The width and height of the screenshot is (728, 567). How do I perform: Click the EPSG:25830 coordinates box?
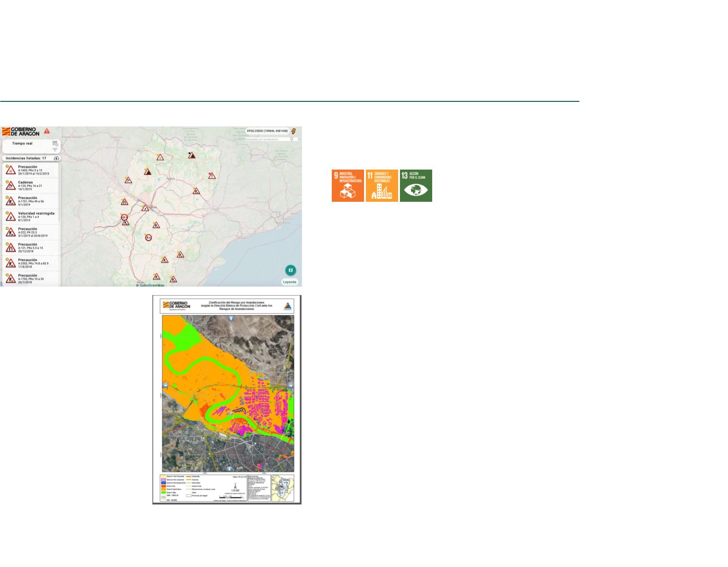click(267, 131)
